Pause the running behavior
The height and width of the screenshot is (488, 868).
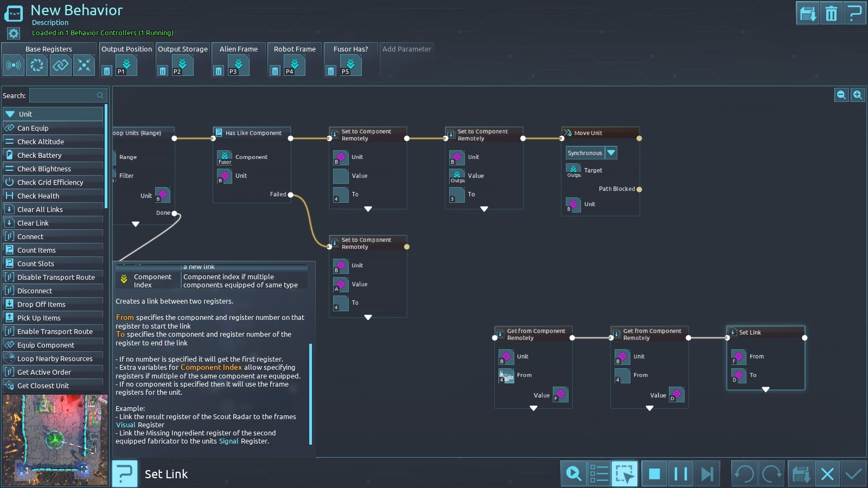[x=680, y=474]
